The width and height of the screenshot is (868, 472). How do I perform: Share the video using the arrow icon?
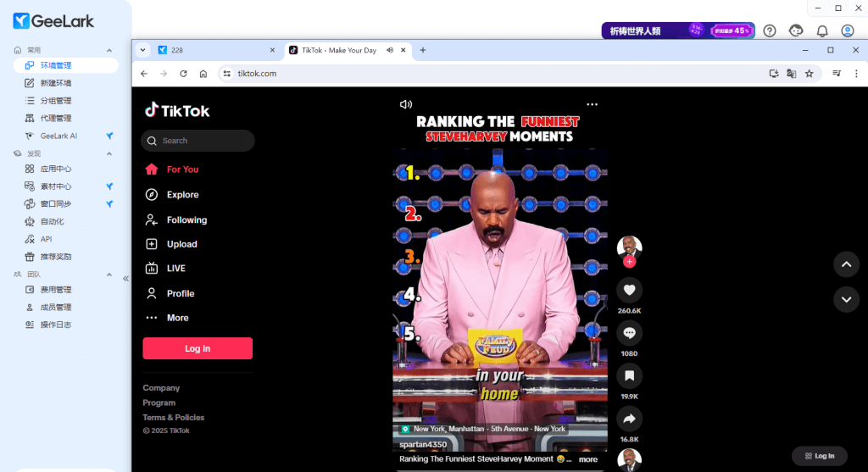tap(629, 418)
